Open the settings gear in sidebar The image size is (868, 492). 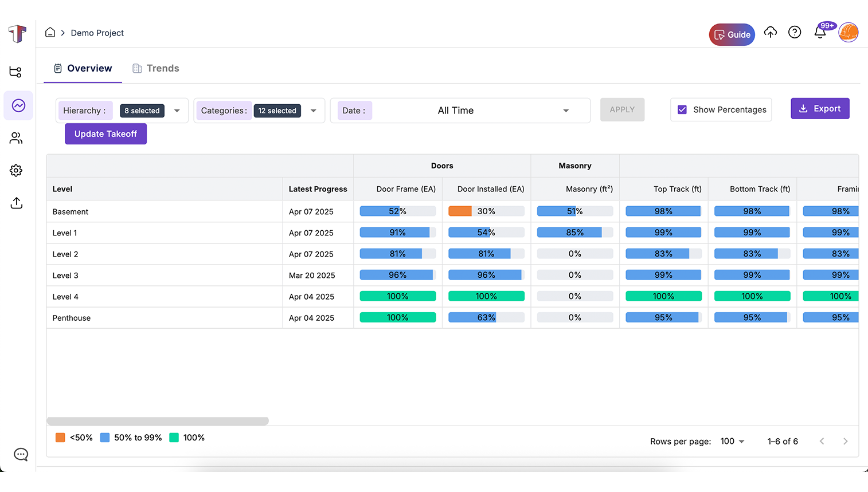16,170
